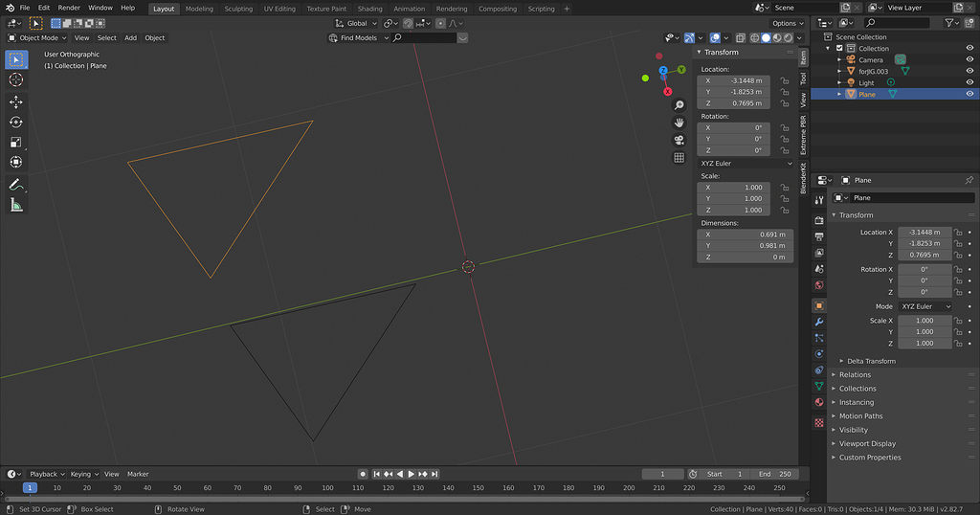Viewport: 980px width, 515px height.
Task: Open rotation Mode dropdown in properties
Action: [925, 306]
